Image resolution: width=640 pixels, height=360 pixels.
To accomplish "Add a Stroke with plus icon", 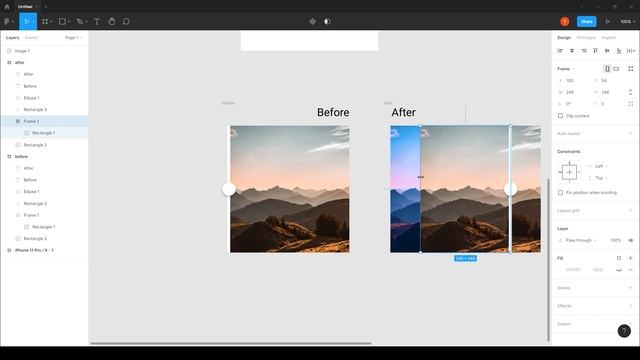I will point(631,288).
